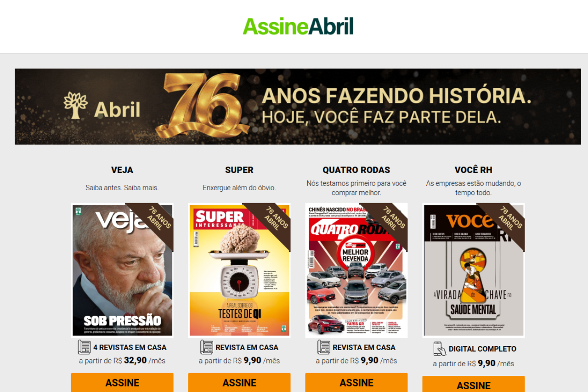Click the ASSINE button for VEJA
This screenshot has width=588, height=392.
tap(122, 382)
